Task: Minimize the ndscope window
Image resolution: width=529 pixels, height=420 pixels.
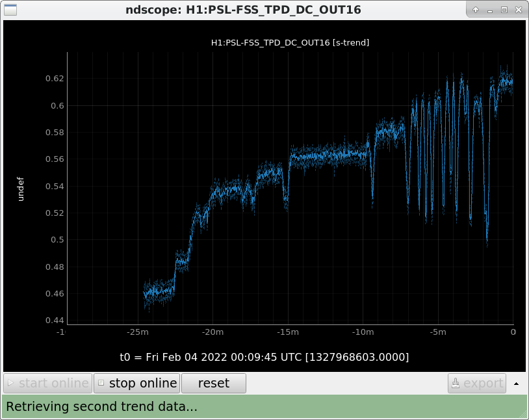Action: point(490,10)
